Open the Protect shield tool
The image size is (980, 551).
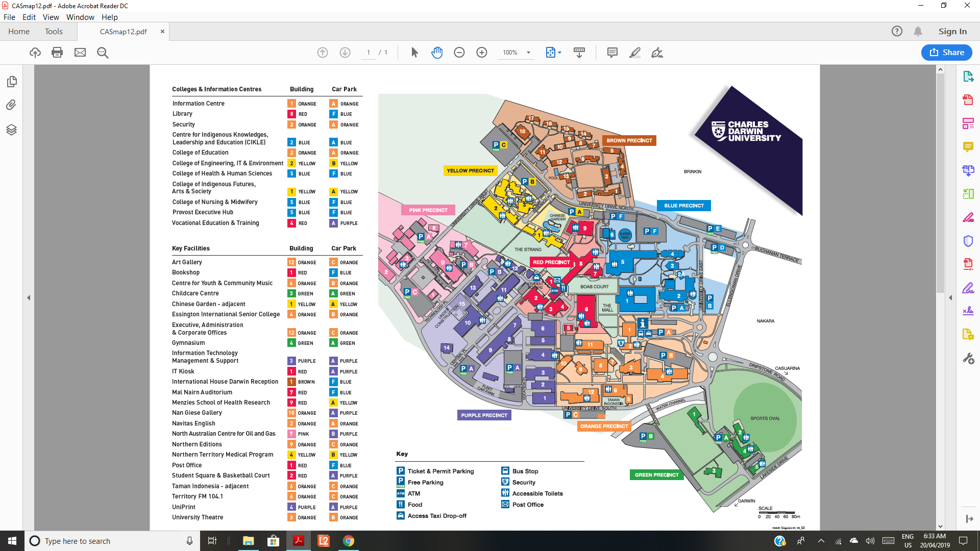click(x=968, y=241)
